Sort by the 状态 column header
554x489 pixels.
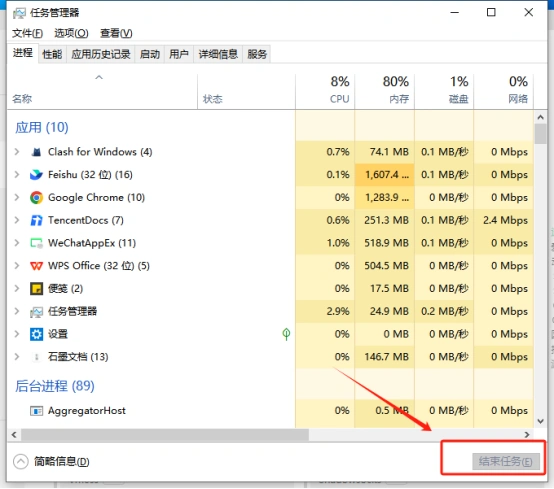246,92
